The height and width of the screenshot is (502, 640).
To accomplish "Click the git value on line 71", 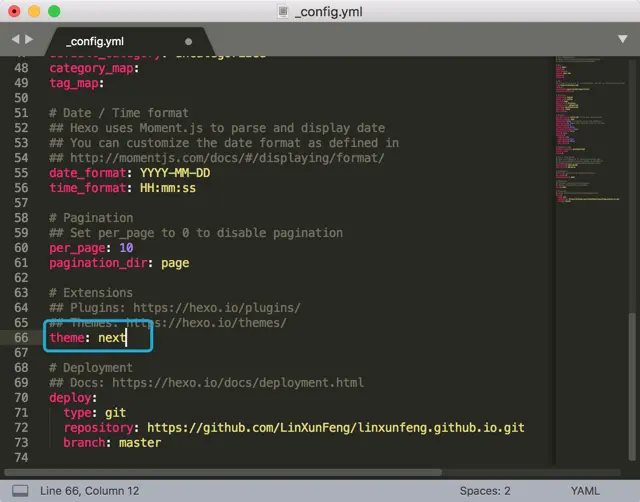I will tap(116, 413).
